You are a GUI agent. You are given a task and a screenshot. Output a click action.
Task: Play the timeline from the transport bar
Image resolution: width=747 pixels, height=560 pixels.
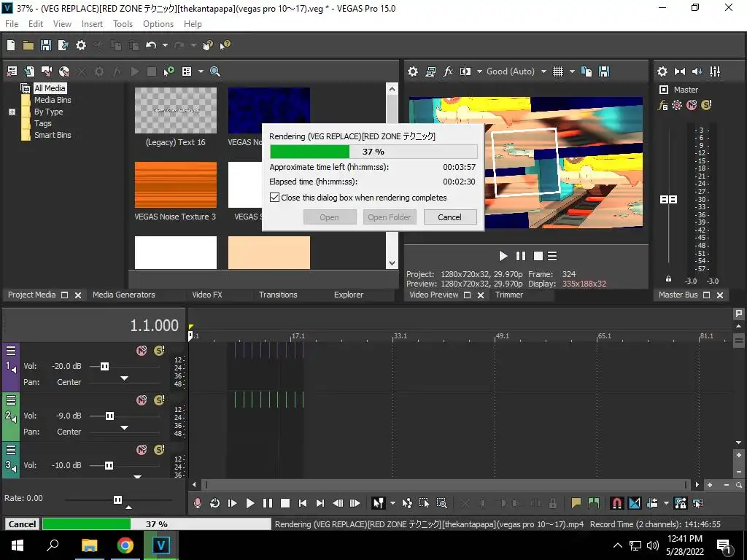[249, 503]
